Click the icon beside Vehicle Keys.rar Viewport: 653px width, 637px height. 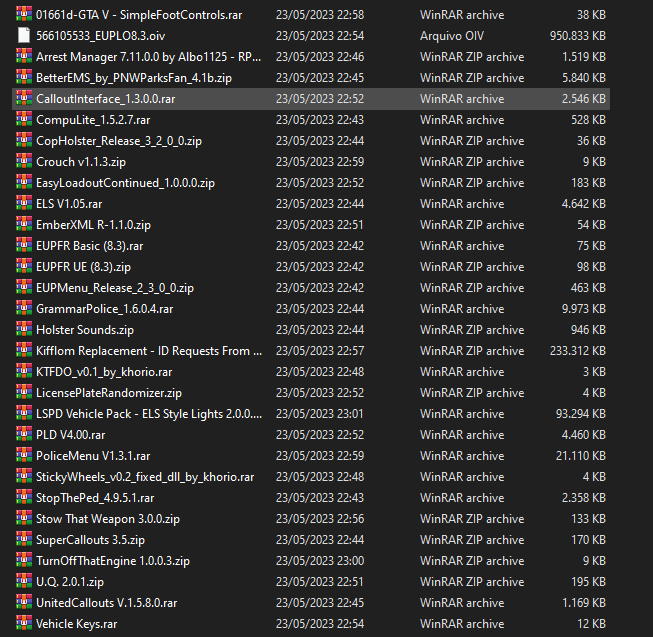[24, 623]
